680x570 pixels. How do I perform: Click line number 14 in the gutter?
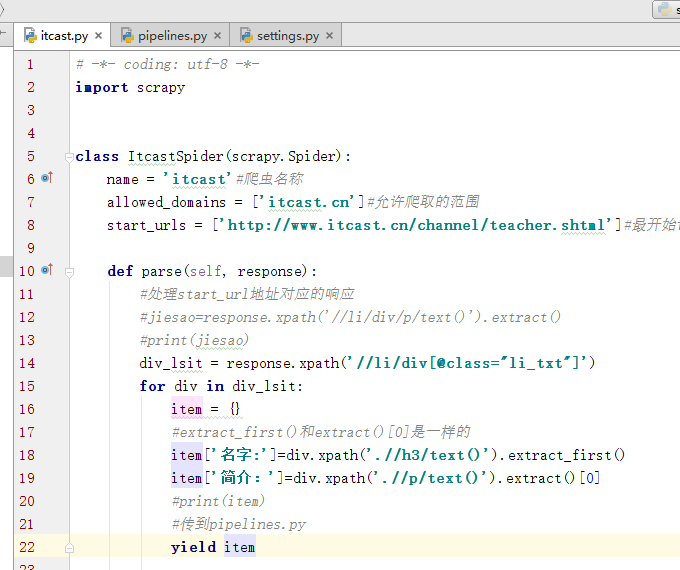(x=26, y=363)
